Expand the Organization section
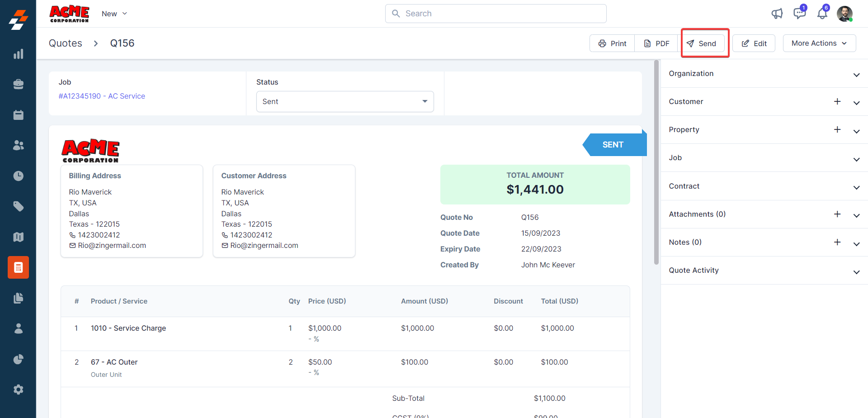Image resolution: width=868 pixels, height=418 pixels. tap(856, 75)
